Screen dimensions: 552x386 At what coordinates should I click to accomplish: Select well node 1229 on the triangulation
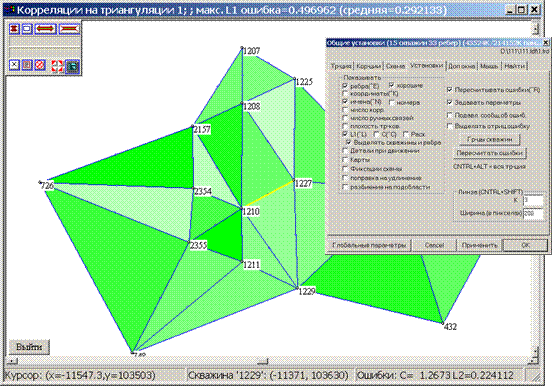tap(297, 288)
